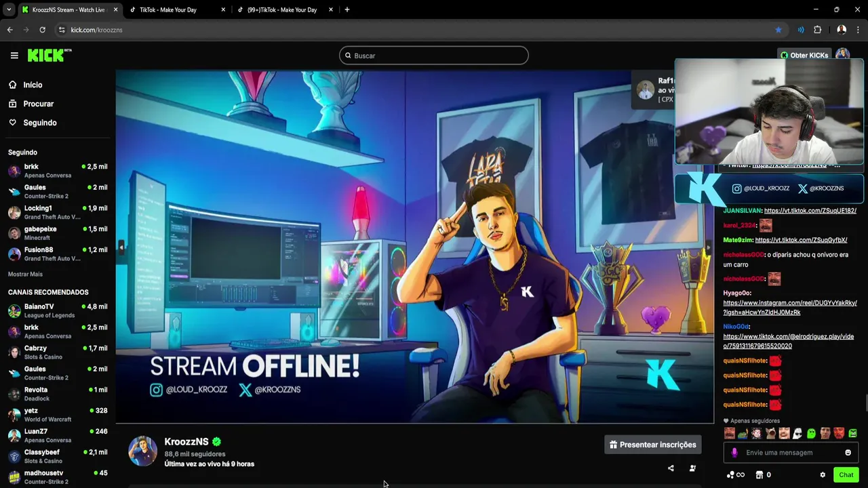
Task: Select the screaming cat emote
Action: (x=770, y=433)
